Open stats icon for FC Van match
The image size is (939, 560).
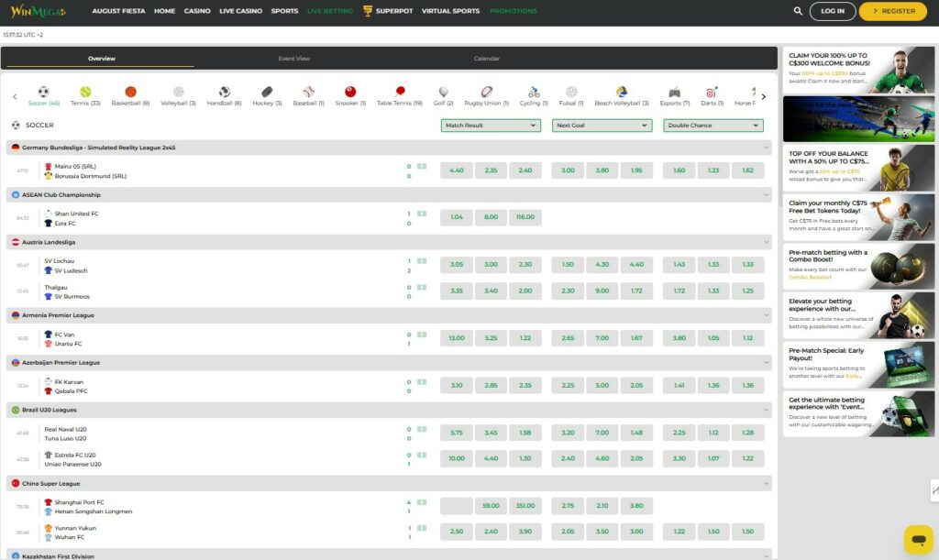422,335
